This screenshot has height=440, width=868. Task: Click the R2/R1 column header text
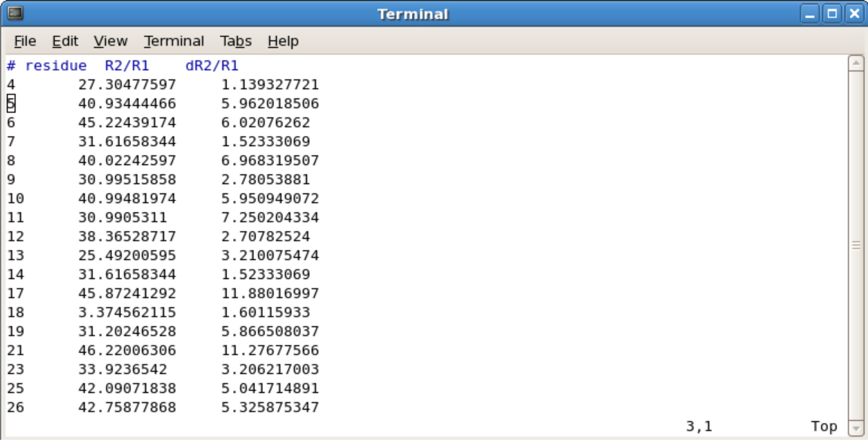(x=127, y=66)
